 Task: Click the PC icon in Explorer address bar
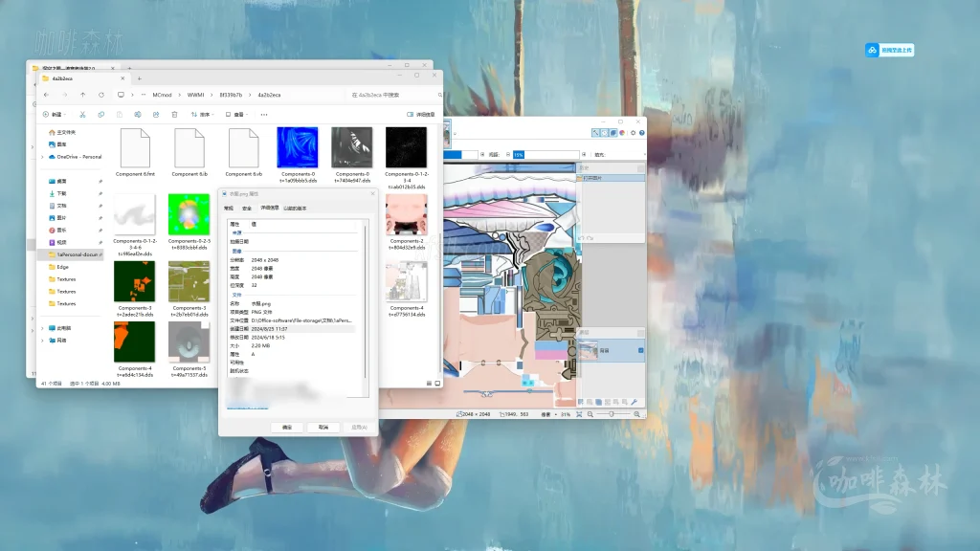point(121,95)
